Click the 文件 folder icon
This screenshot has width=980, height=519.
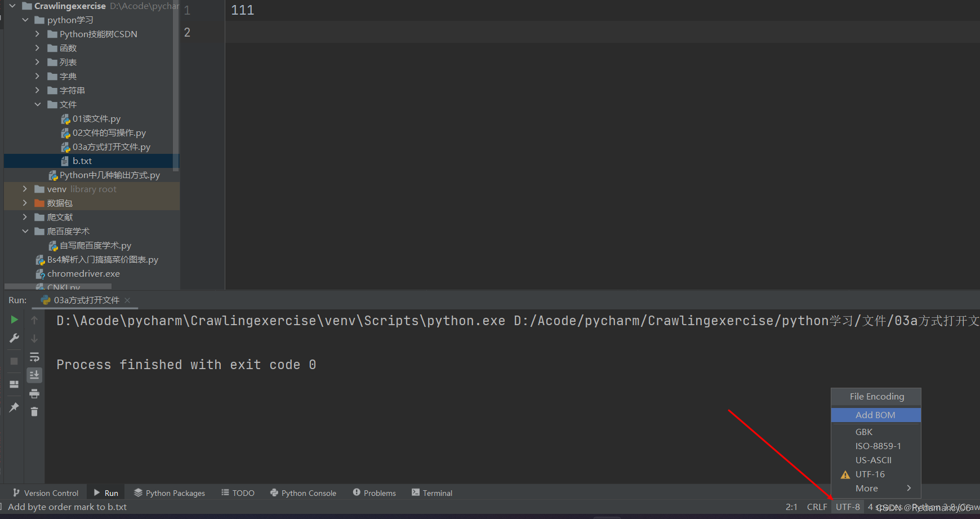point(52,104)
